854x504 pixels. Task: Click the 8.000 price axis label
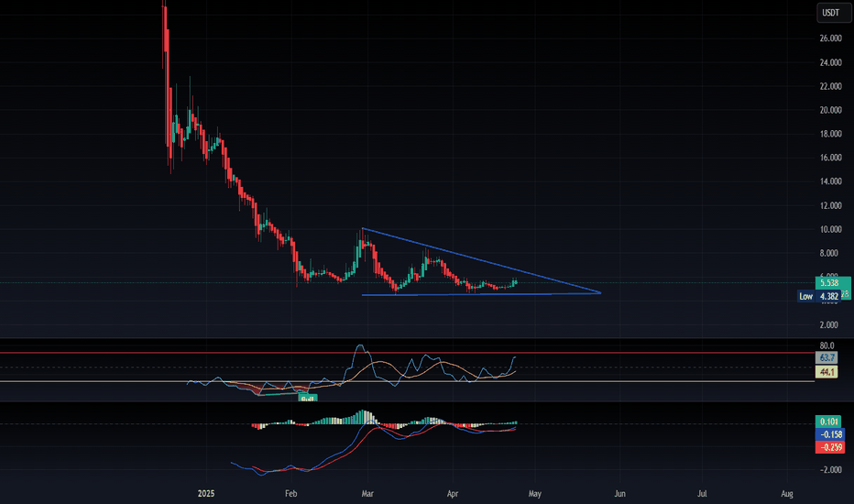click(x=829, y=253)
